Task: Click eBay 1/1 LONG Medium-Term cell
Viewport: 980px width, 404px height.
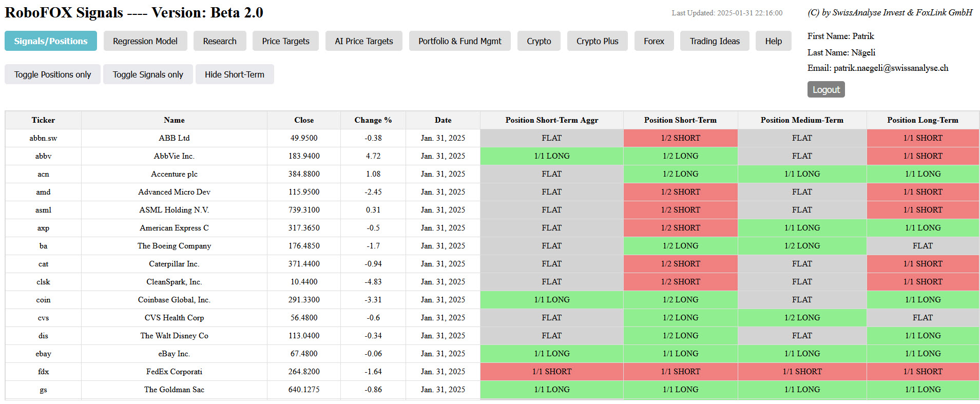Action: click(802, 354)
